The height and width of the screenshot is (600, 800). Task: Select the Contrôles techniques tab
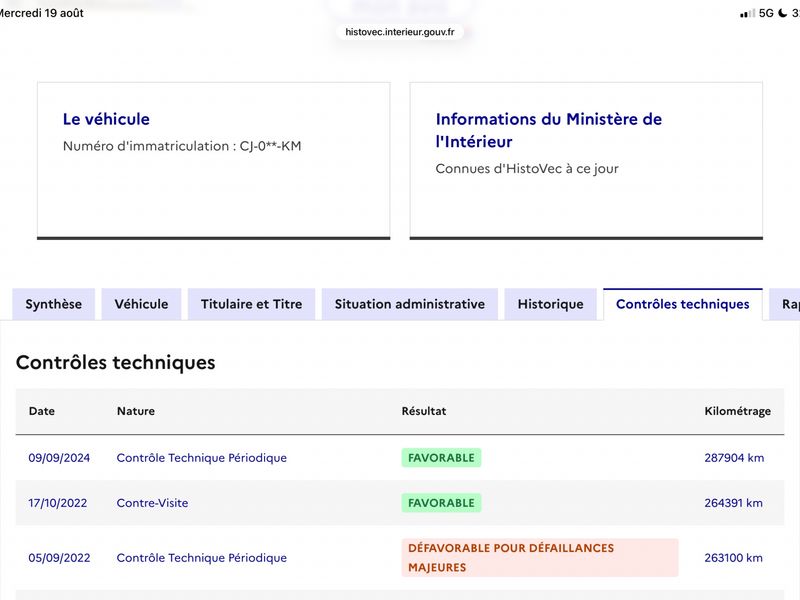click(683, 304)
